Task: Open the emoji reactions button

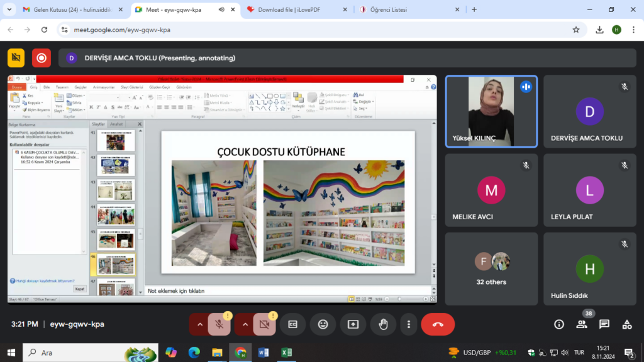Action: click(323, 324)
